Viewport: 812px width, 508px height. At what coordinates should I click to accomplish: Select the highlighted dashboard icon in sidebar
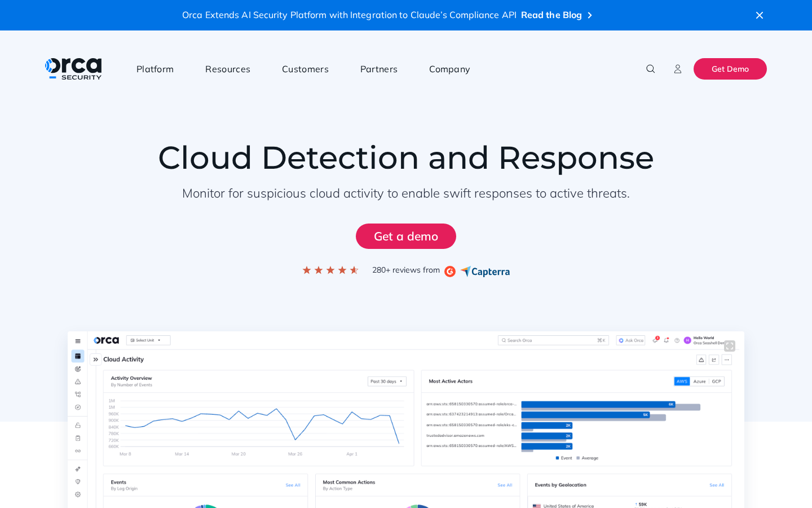[x=78, y=356]
